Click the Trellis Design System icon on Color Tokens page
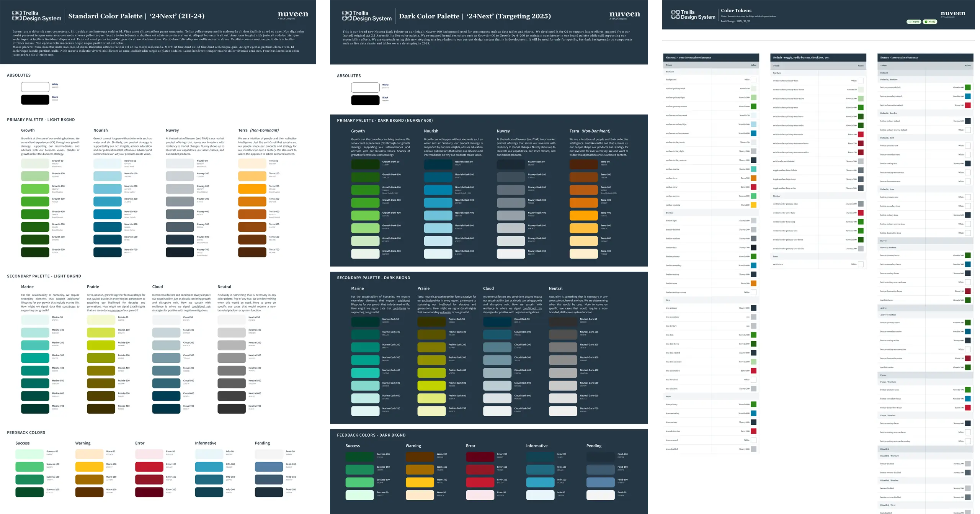Screen dimensions: 980x514 676,15
